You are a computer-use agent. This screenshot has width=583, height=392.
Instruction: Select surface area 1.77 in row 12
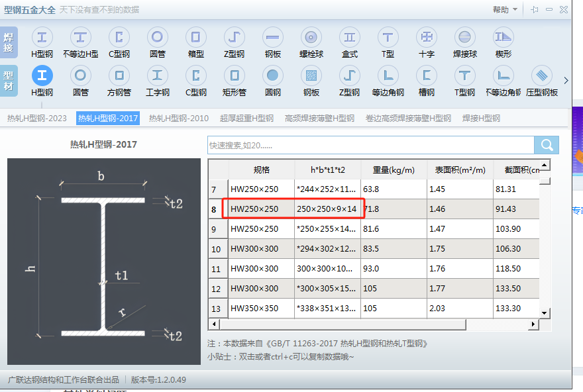460,289
